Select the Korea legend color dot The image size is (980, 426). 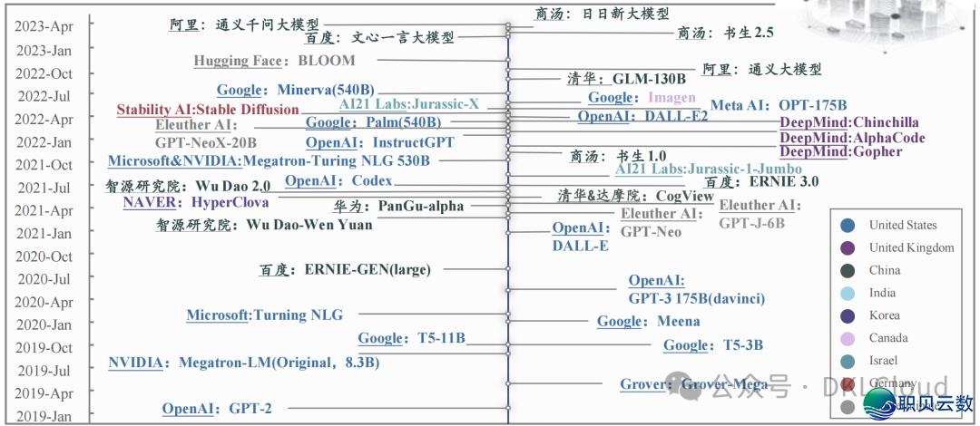[848, 315]
